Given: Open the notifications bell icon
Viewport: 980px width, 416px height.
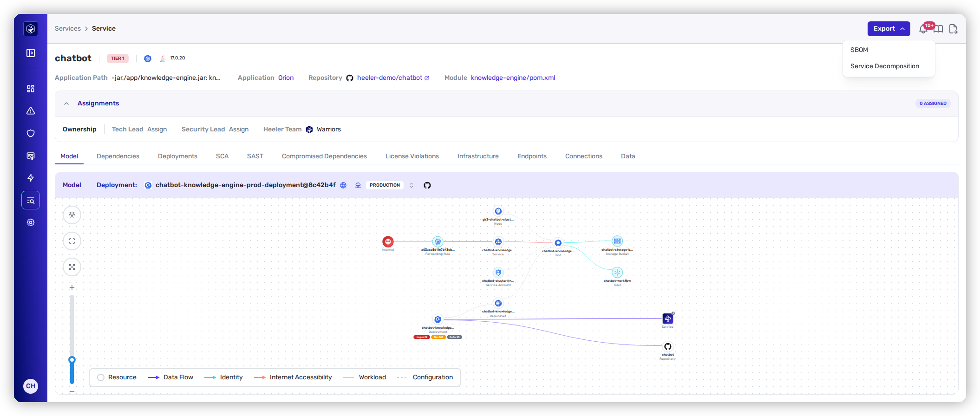Looking at the screenshot, I should click(x=923, y=29).
